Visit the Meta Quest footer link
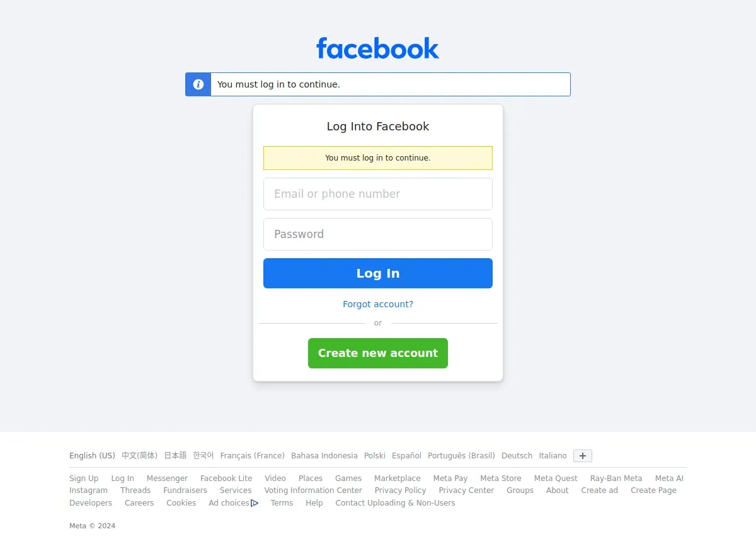This screenshot has width=756, height=544. [556, 479]
